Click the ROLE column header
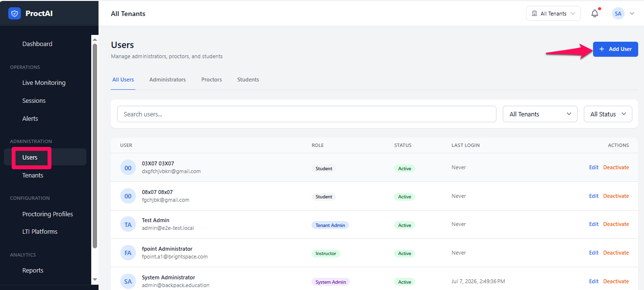The height and width of the screenshot is (290, 644). click(x=317, y=145)
